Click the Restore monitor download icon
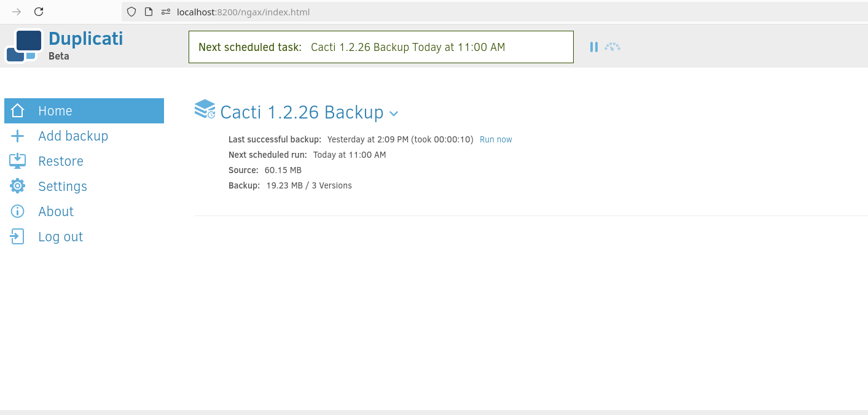Screen dimensions: 868x415 [x=17, y=161]
